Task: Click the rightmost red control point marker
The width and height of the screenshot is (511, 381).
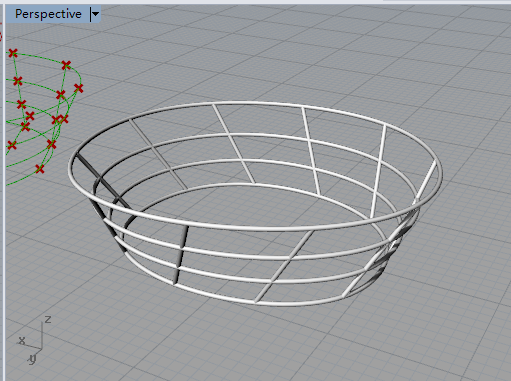Action: tap(79, 88)
